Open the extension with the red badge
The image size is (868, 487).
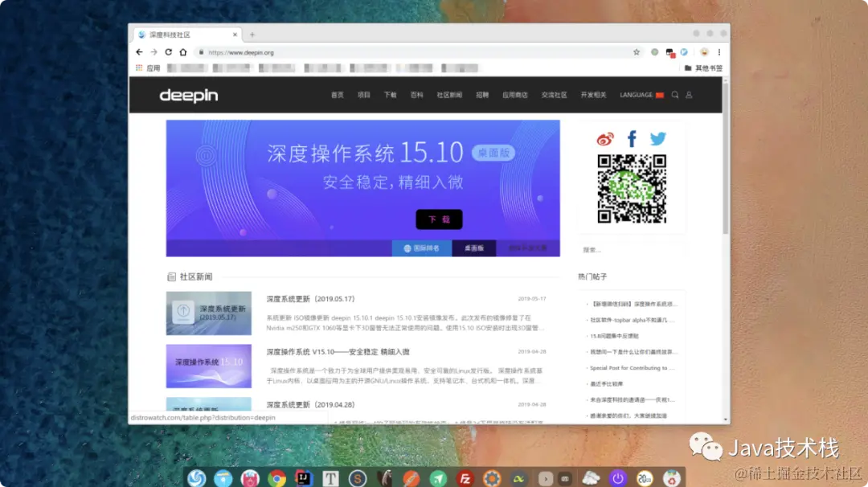669,52
